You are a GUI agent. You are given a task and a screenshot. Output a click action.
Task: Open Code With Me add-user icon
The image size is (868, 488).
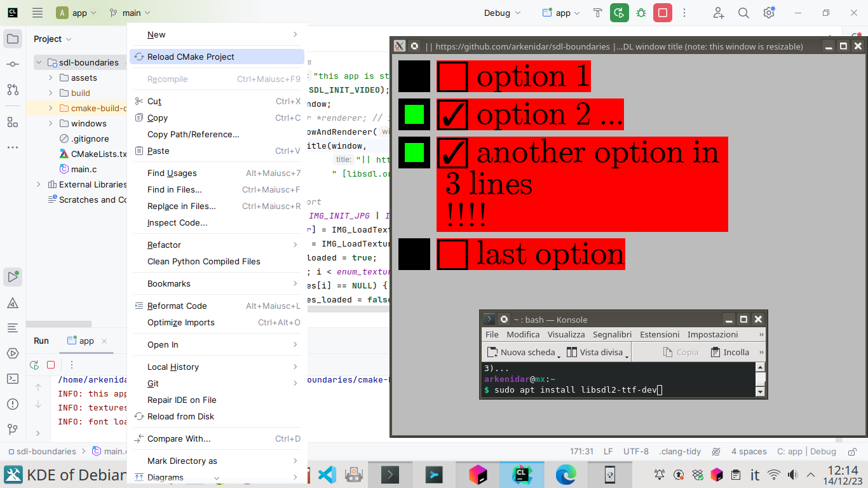click(718, 13)
